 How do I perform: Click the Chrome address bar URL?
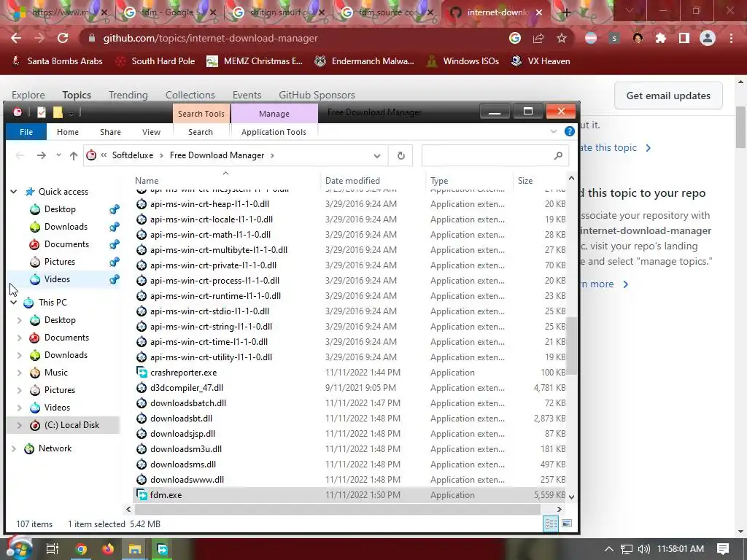(x=210, y=38)
